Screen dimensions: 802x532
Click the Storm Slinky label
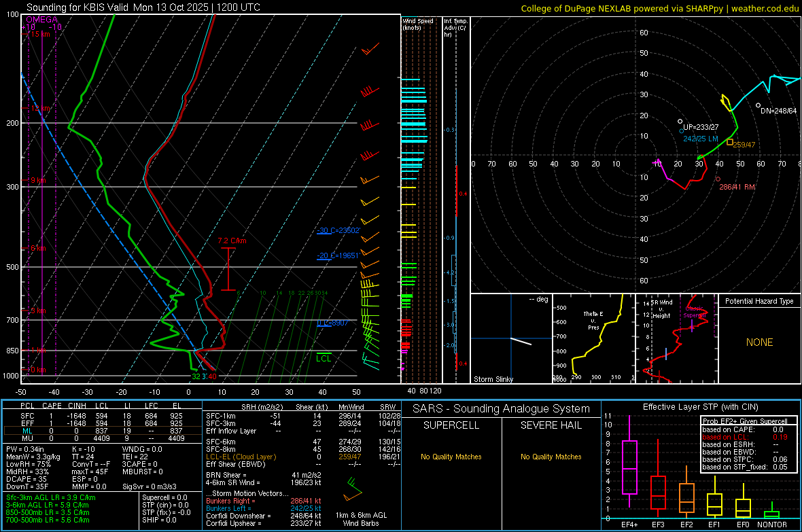[x=493, y=379]
